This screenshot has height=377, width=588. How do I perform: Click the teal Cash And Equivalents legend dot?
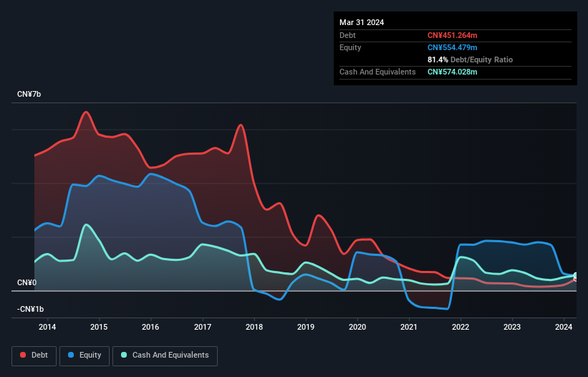coord(124,355)
